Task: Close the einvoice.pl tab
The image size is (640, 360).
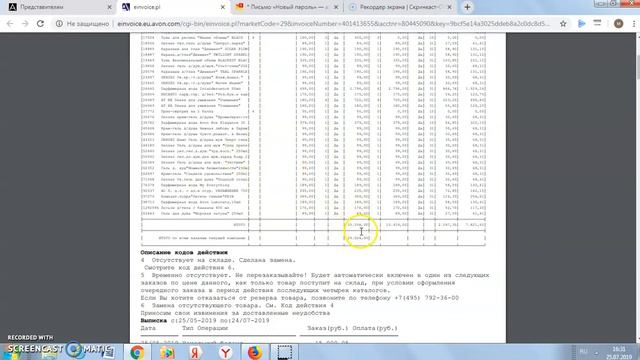Action: [x=222, y=7]
